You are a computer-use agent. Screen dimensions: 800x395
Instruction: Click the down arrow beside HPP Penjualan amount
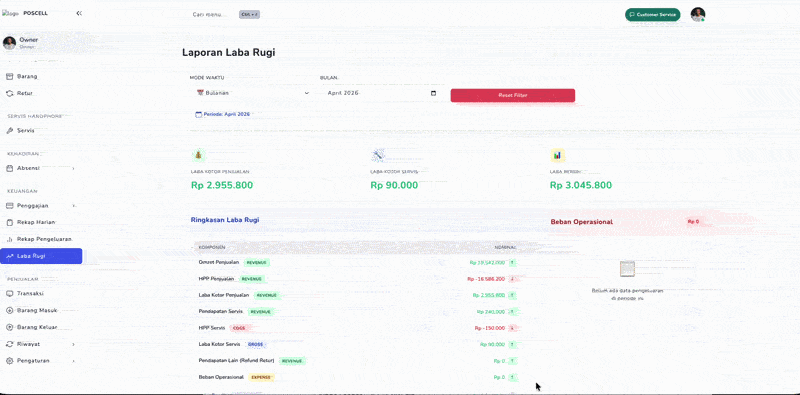[x=512, y=279]
